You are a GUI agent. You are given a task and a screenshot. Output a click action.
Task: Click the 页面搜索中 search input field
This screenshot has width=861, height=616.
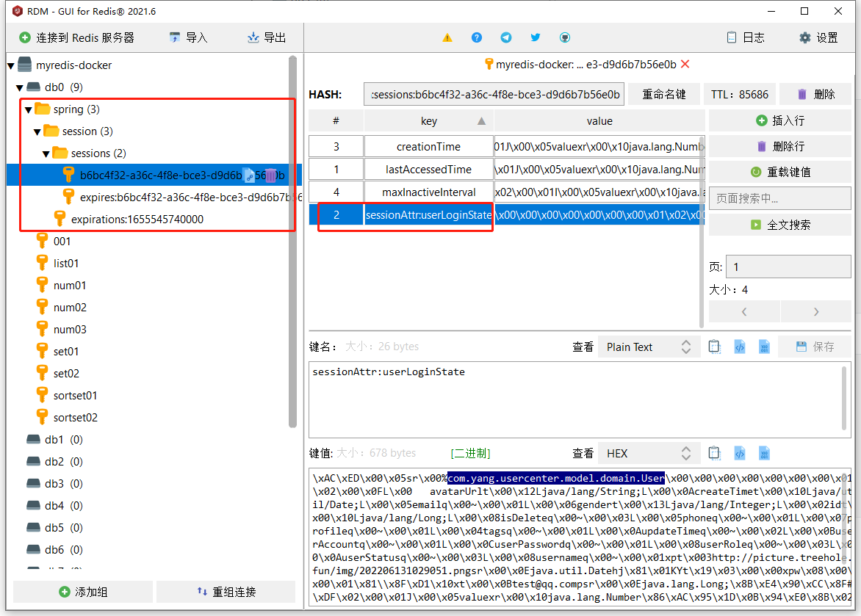(780, 198)
